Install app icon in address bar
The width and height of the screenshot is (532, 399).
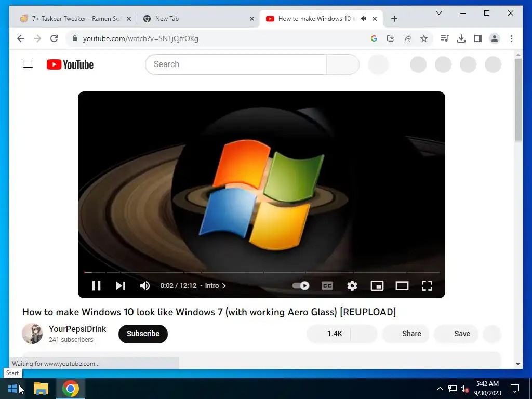pyautogui.click(x=391, y=38)
